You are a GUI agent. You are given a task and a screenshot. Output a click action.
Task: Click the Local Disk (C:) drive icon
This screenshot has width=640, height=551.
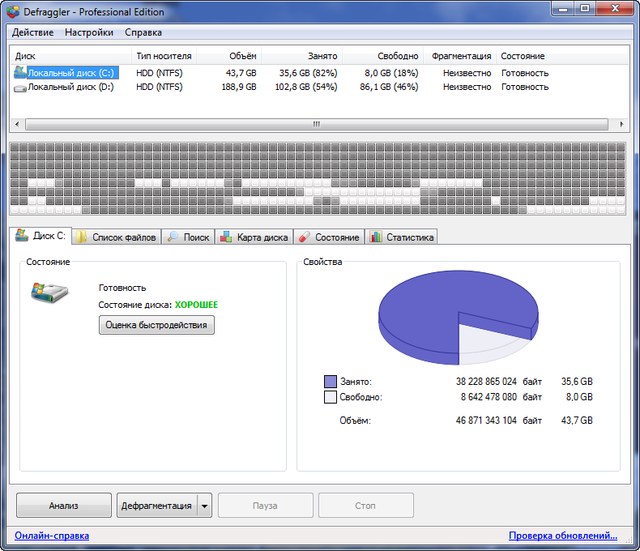point(20,73)
